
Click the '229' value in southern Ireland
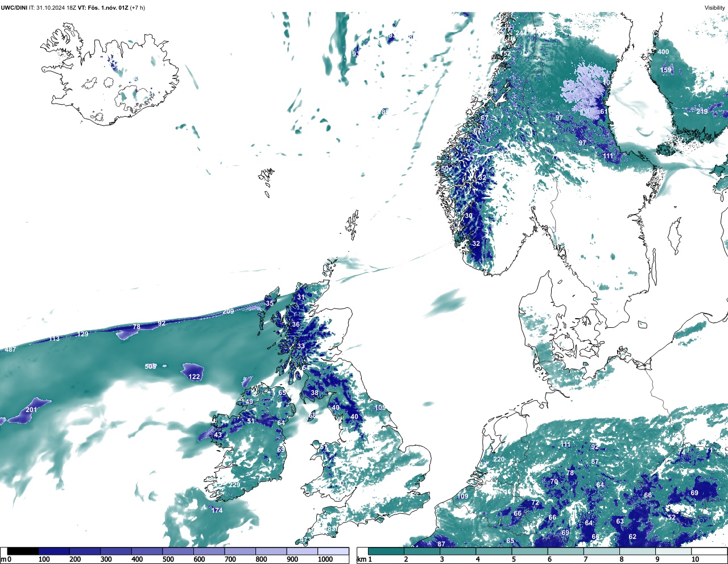tap(234, 485)
